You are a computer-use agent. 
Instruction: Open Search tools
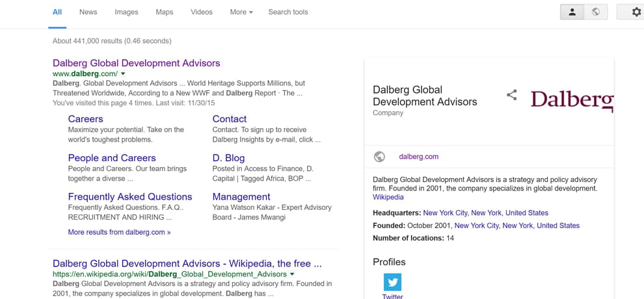pos(288,12)
